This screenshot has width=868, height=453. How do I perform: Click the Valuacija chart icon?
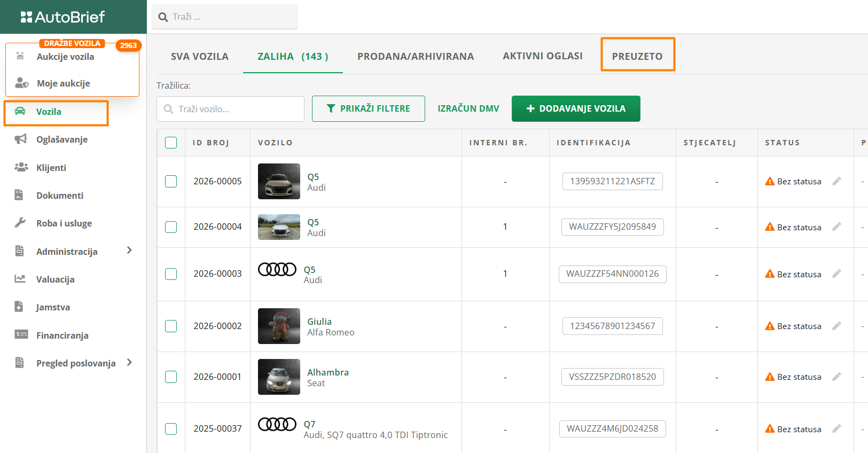20,279
